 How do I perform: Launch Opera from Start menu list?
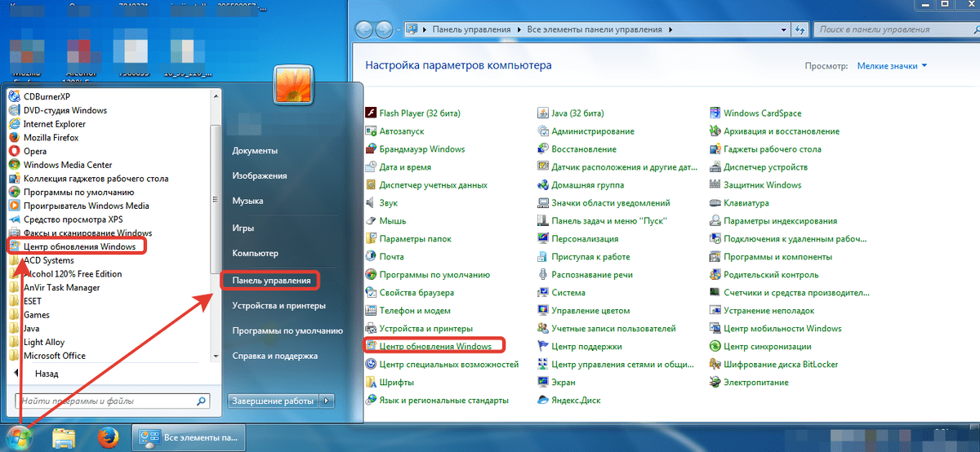pos(28,151)
